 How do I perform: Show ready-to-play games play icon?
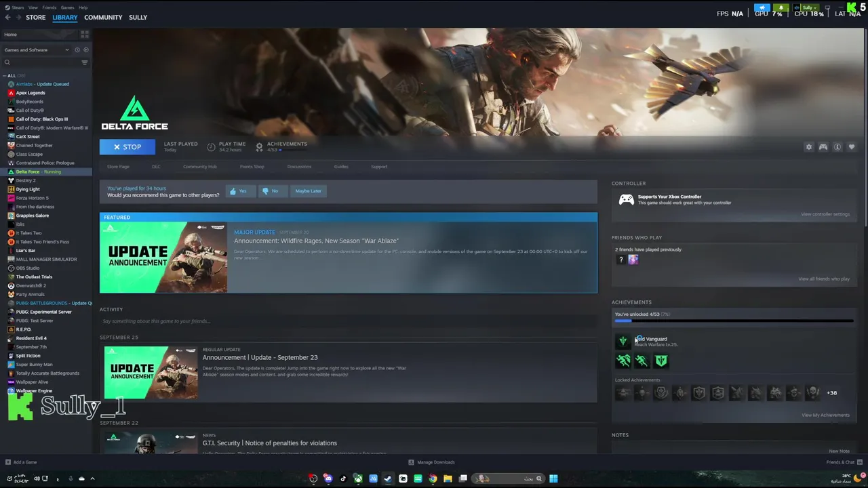pyautogui.click(x=85, y=49)
